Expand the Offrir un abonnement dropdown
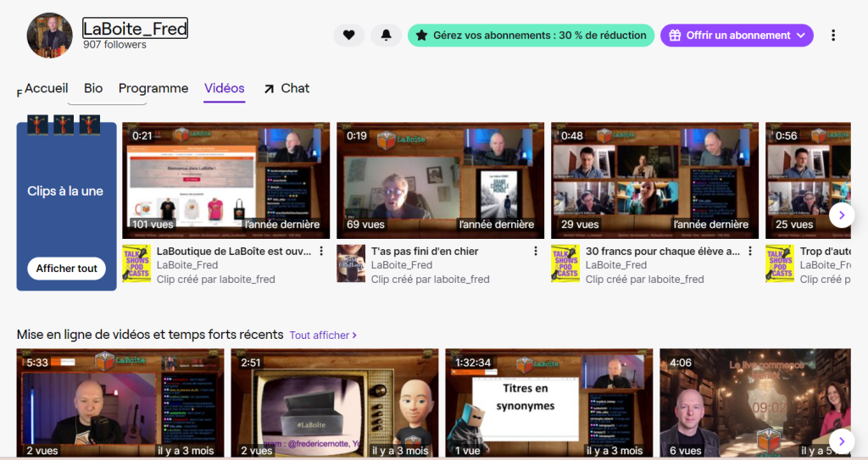 [737, 36]
